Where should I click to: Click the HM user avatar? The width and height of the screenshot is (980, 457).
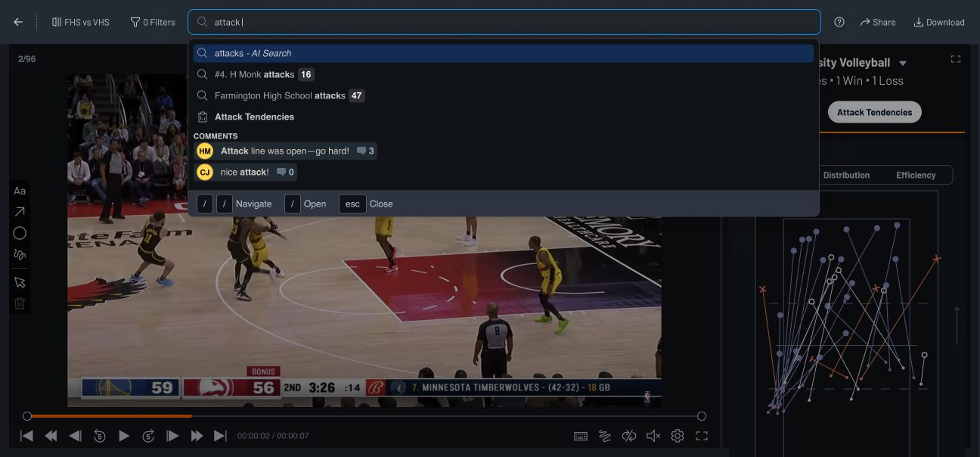click(x=205, y=151)
